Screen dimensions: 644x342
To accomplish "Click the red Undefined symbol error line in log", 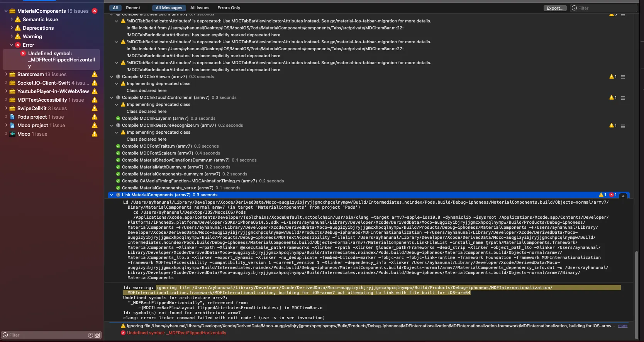I will pos(176,333).
